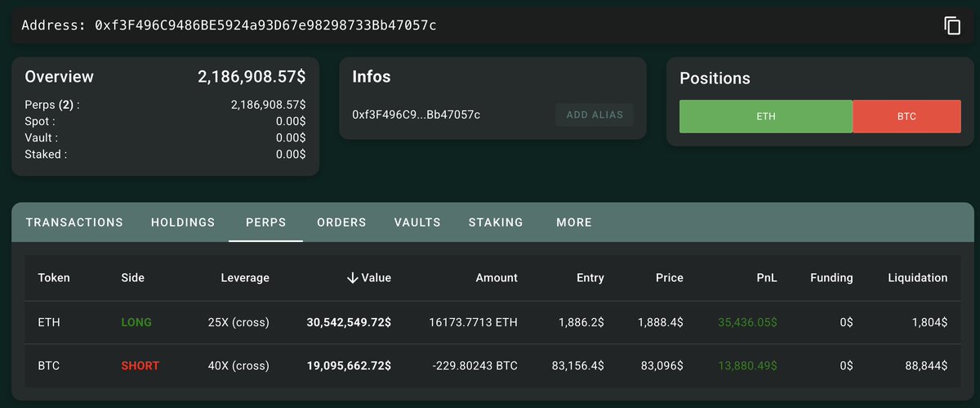Viewport: 980px width, 408px height.
Task: Switch to the STAKING tab
Action: pos(496,222)
